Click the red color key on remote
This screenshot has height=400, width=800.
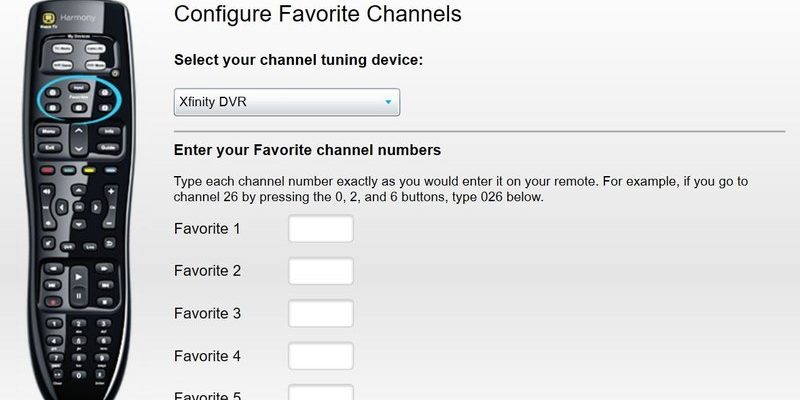click(x=47, y=170)
